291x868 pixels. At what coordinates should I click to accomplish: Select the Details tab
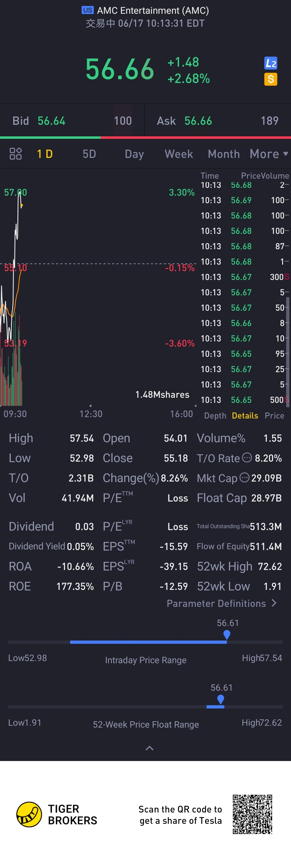point(245,416)
